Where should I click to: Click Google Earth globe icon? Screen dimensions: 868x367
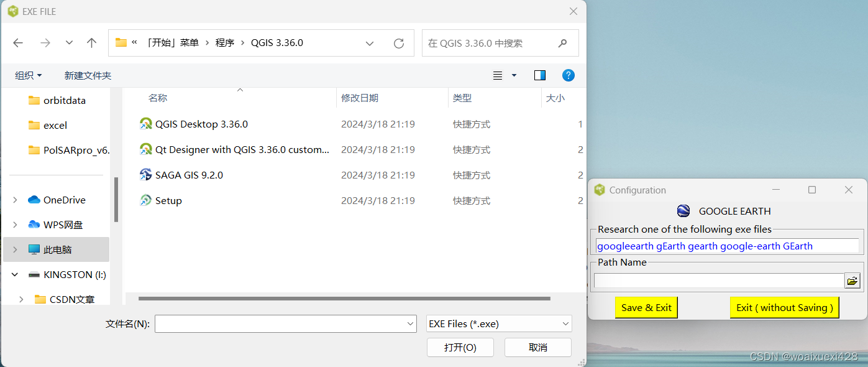683,211
